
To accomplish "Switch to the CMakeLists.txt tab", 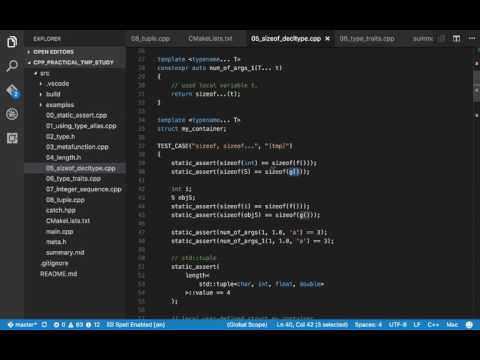I will tap(210, 39).
